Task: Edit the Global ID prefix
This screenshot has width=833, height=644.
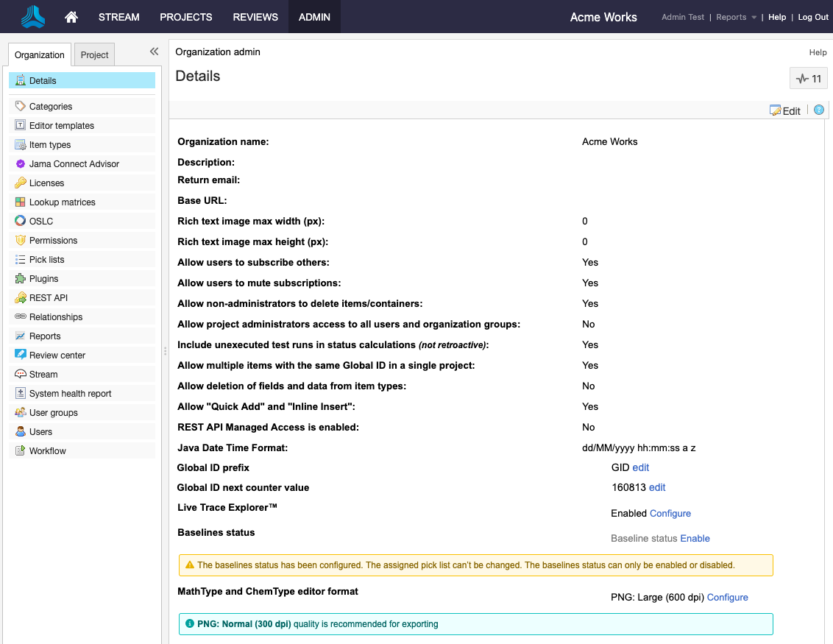Action: point(640,467)
